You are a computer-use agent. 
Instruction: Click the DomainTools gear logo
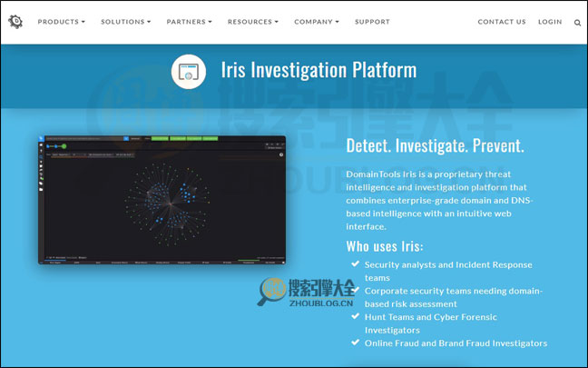[15, 22]
